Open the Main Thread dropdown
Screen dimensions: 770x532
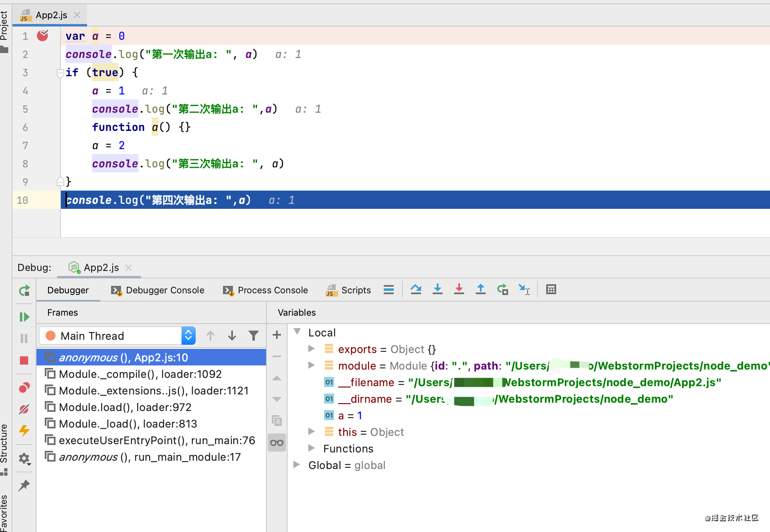point(117,336)
